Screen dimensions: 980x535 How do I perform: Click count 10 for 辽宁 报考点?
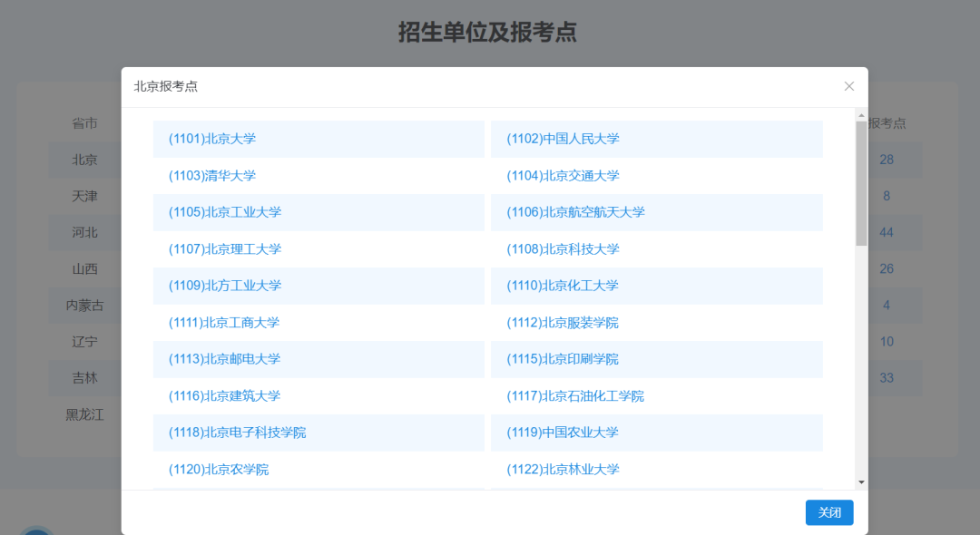pos(887,342)
